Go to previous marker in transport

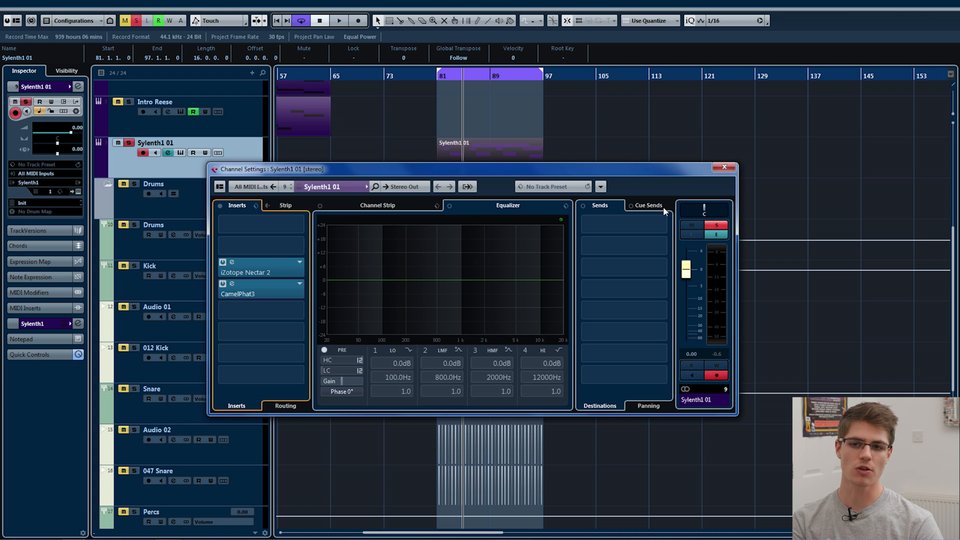tap(277, 20)
